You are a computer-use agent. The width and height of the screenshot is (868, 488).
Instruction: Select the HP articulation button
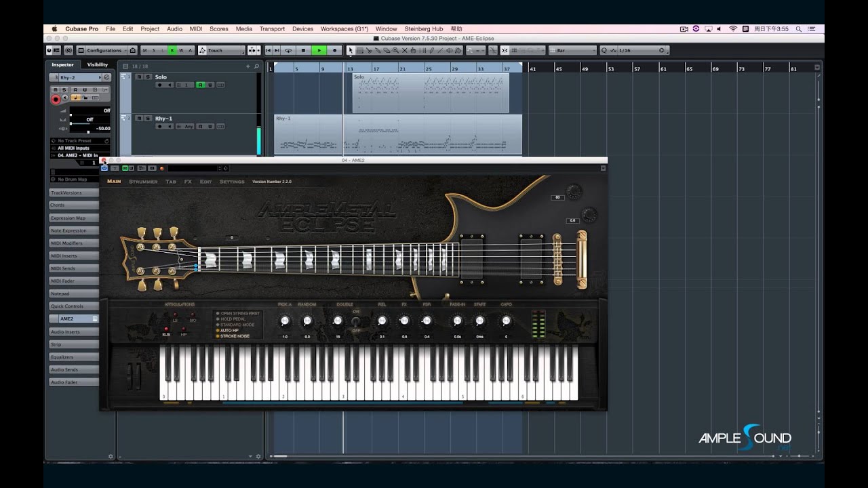pyautogui.click(x=184, y=329)
